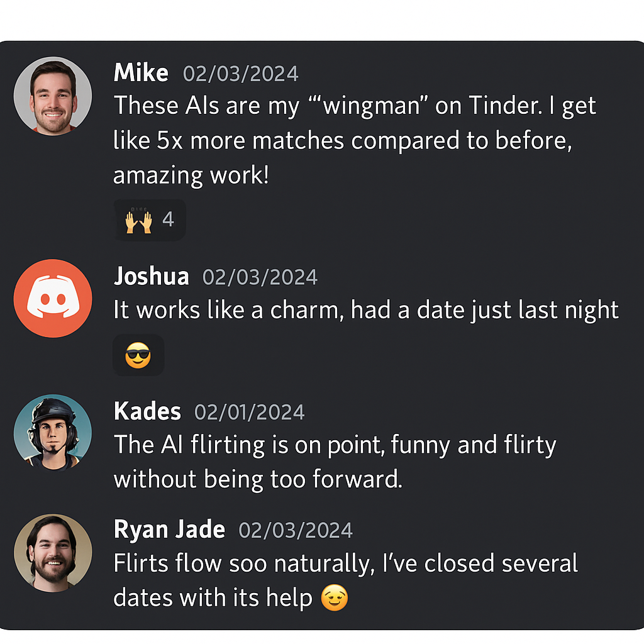Click the word Tinder in Mike's message

click(502, 106)
